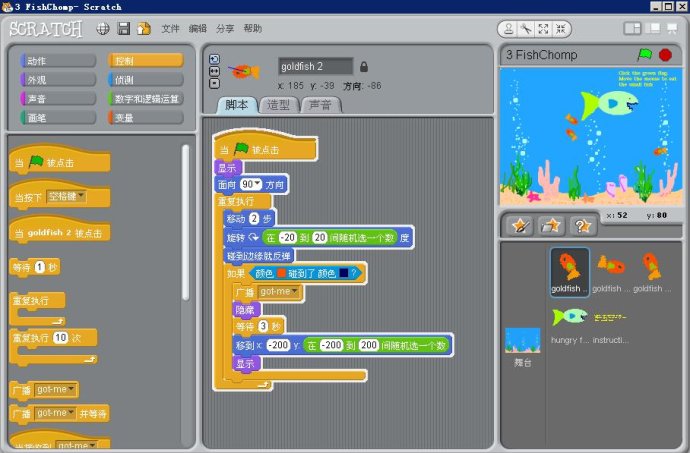Click the save project floppy icon

[124, 29]
